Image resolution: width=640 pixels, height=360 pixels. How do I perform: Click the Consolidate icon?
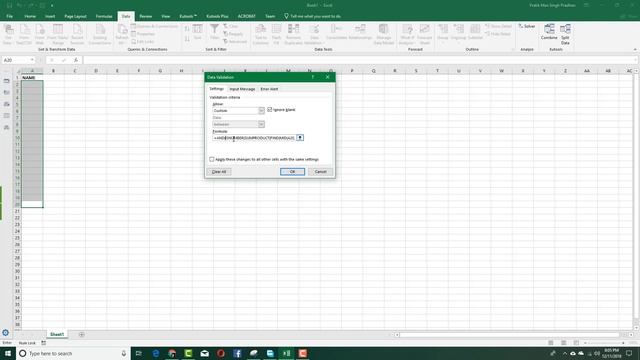click(336, 32)
